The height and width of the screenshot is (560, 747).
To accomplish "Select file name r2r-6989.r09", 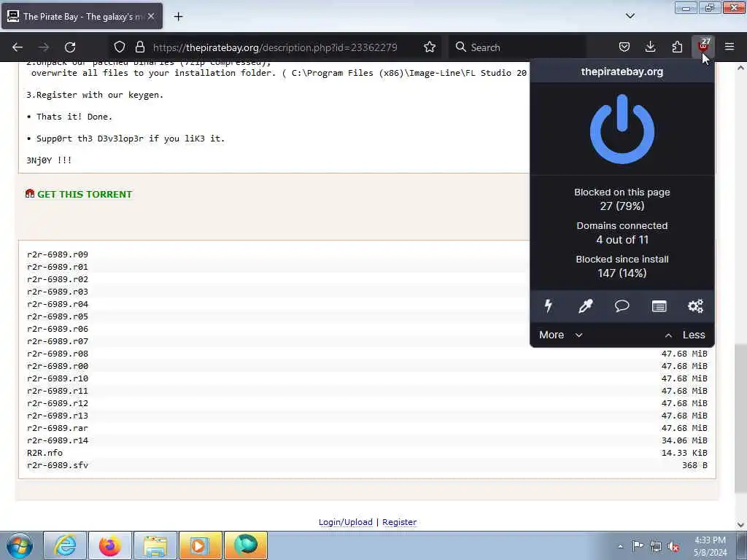I will pos(58,254).
